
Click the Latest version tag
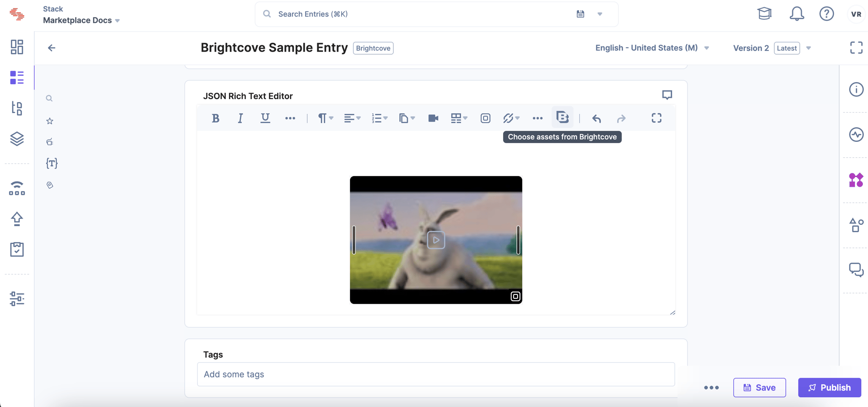point(787,48)
